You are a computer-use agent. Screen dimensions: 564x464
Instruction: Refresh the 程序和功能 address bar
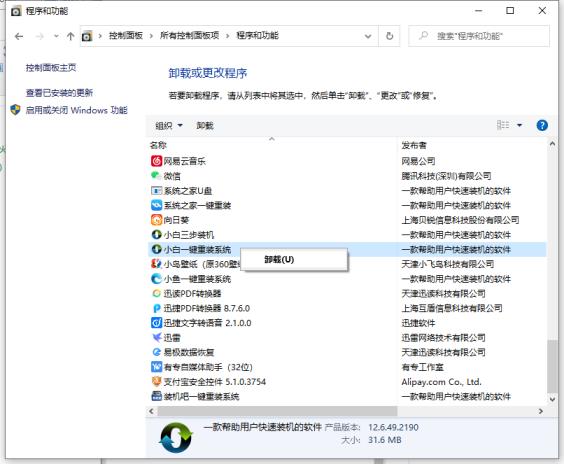pos(389,36)
